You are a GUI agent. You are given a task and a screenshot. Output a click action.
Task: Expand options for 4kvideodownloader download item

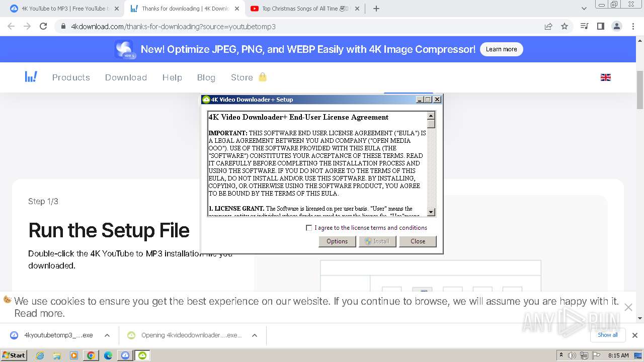(255, 335)
